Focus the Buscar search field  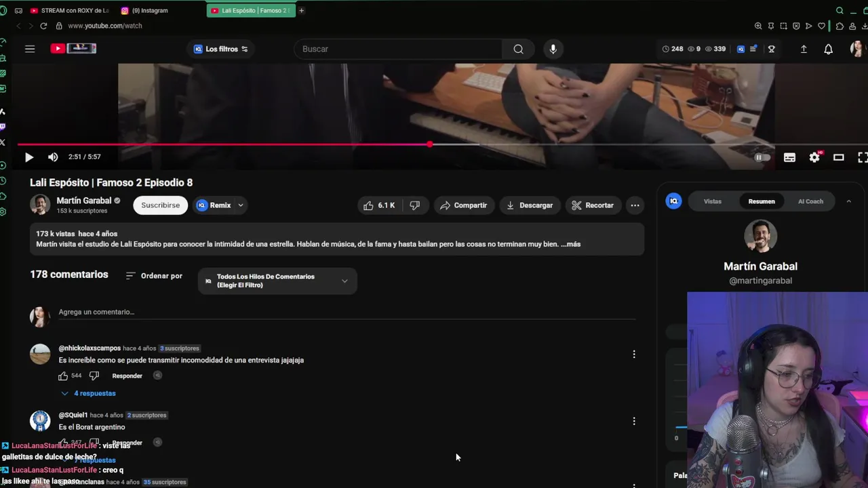point(399,49)
